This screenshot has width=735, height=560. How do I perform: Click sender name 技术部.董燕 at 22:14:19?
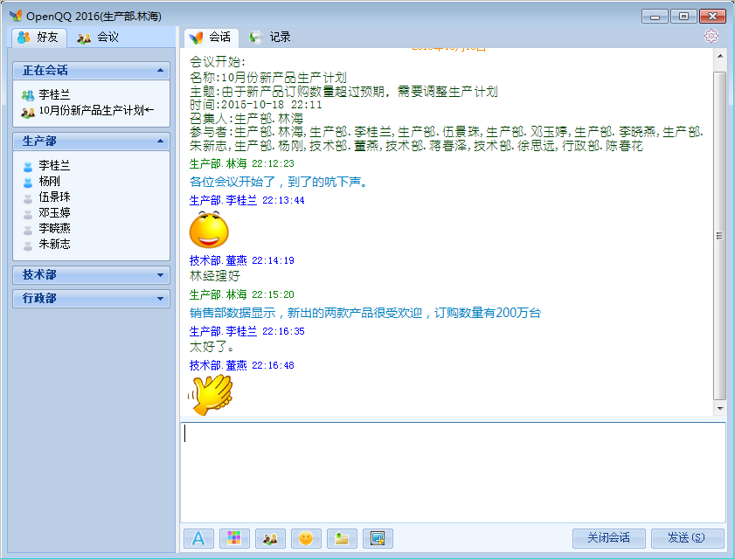click(x=218, y=260)
